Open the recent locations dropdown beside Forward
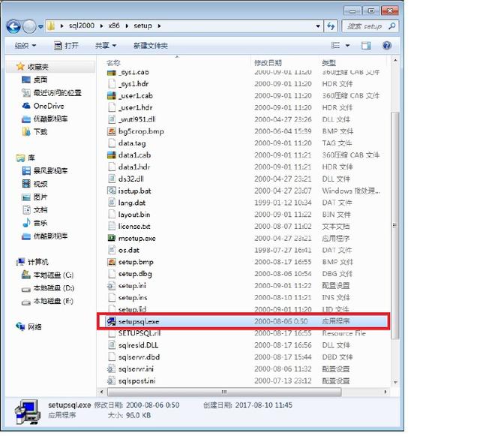Image resolution: width=480 pixels, height=448 pixels. pyautogui.click(x=40, y=27)
